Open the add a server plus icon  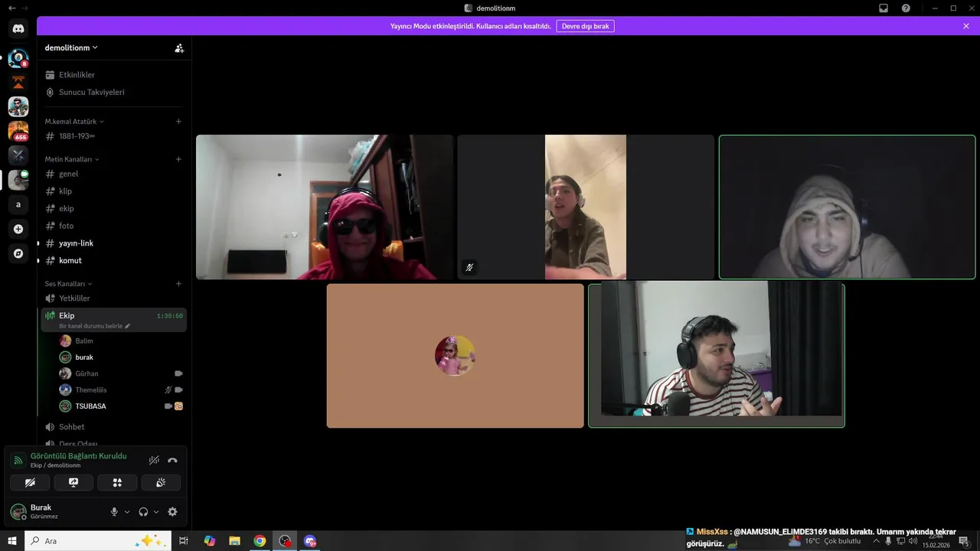[18, 229]
